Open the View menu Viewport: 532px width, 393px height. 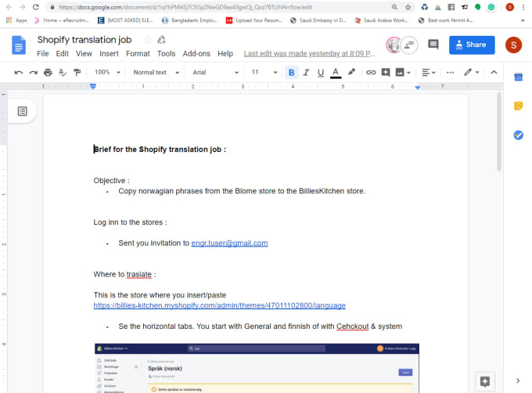[x=84, y=53]
